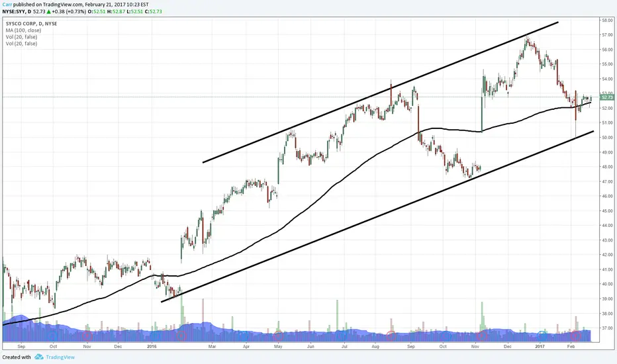The height and width of the screenshot is (364, 617).
Task: Click the '+0.38 (+0.73%)' change value
Action: (69, 11)
